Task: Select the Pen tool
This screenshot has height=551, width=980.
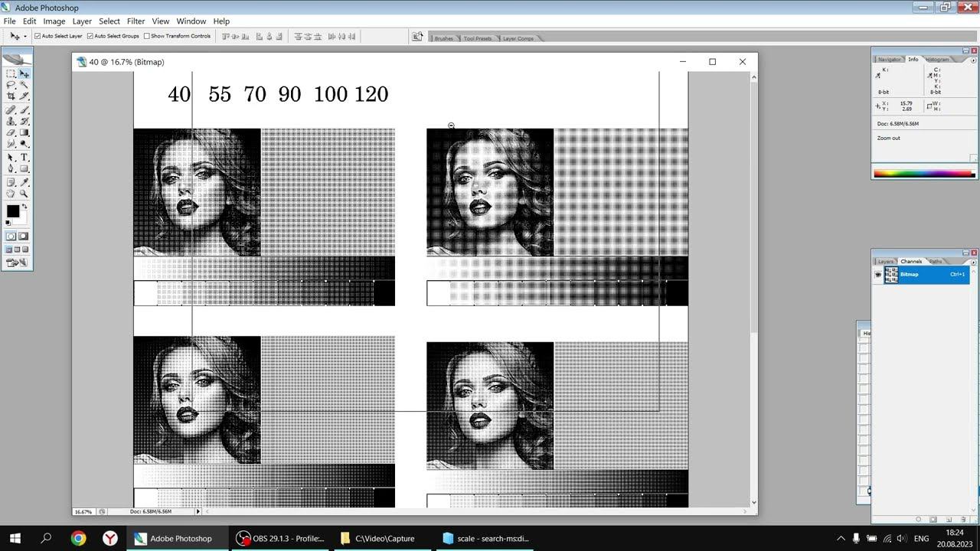Action: point(11,168)
